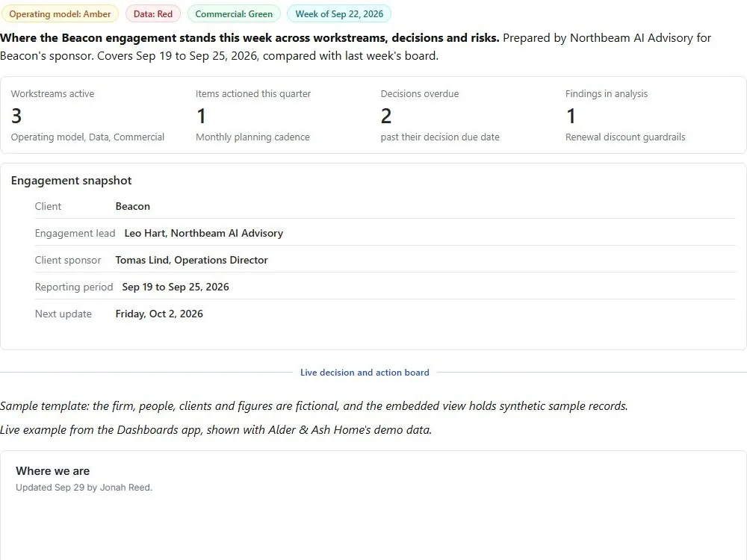Click 'Monthly planning cadence' caption

click(x=252, y=137)
